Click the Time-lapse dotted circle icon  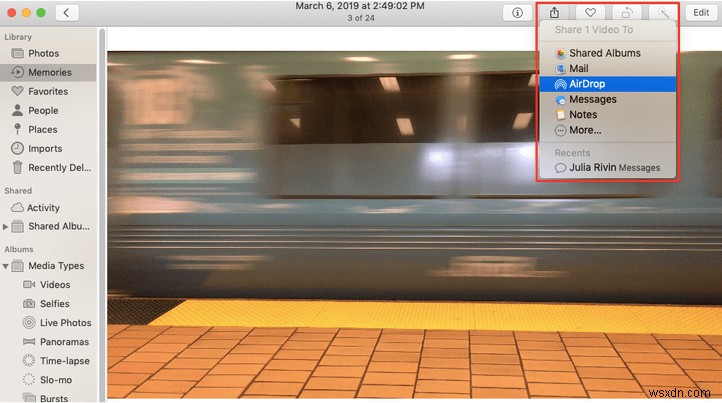pyautogui.click(x=29, y=361)
